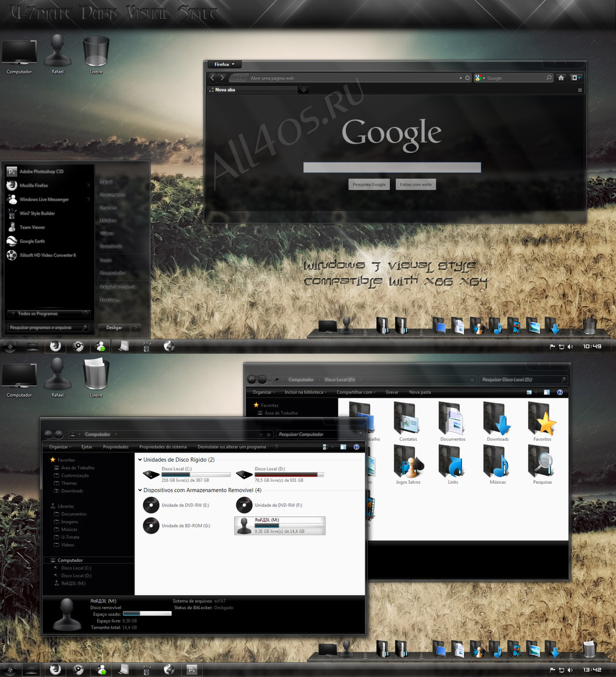Select Customização in explorer sidebar
The image size is (616, 677).
coord(75,475)
